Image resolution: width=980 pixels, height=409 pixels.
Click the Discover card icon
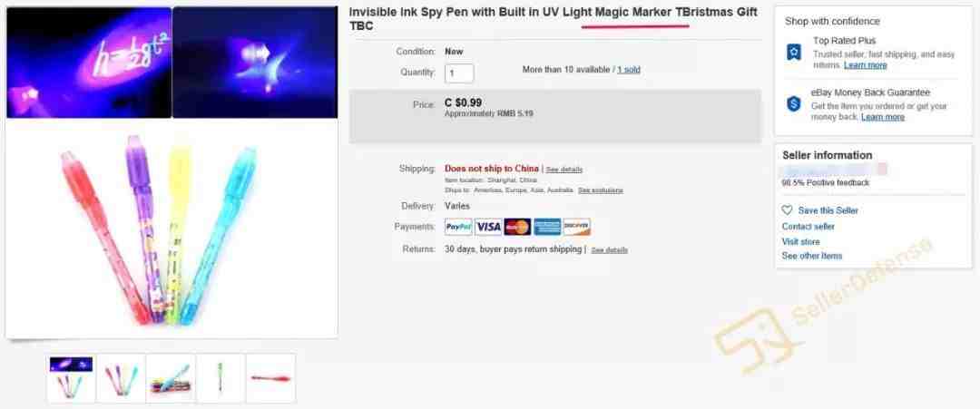click(576, 227)
